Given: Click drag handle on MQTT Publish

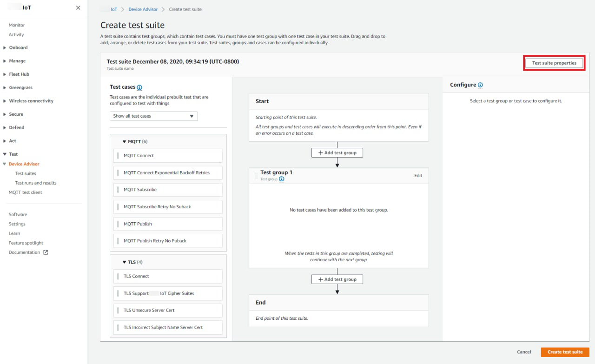Looking at the screenshot, I should pyautogui.click(x=118, y=224).
